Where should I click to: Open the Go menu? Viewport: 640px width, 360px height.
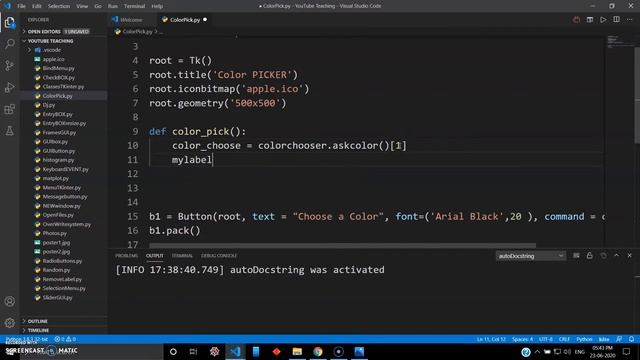click(98, 6)
